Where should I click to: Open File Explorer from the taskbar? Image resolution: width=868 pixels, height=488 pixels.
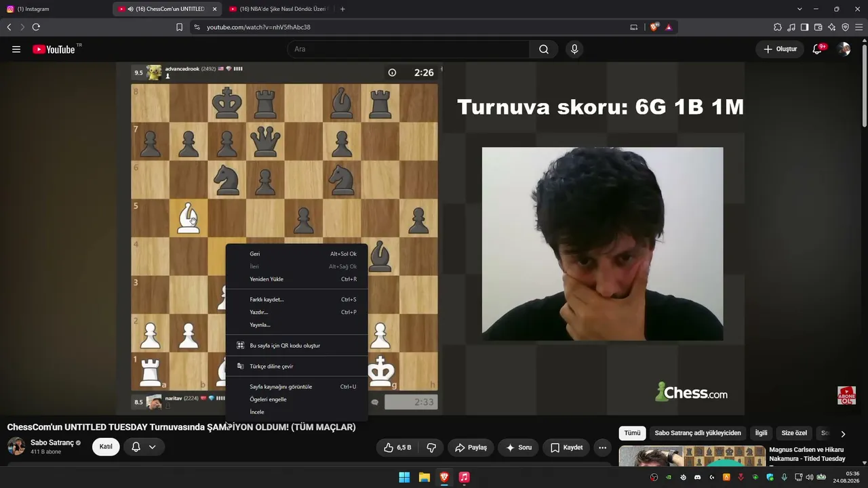424,477
